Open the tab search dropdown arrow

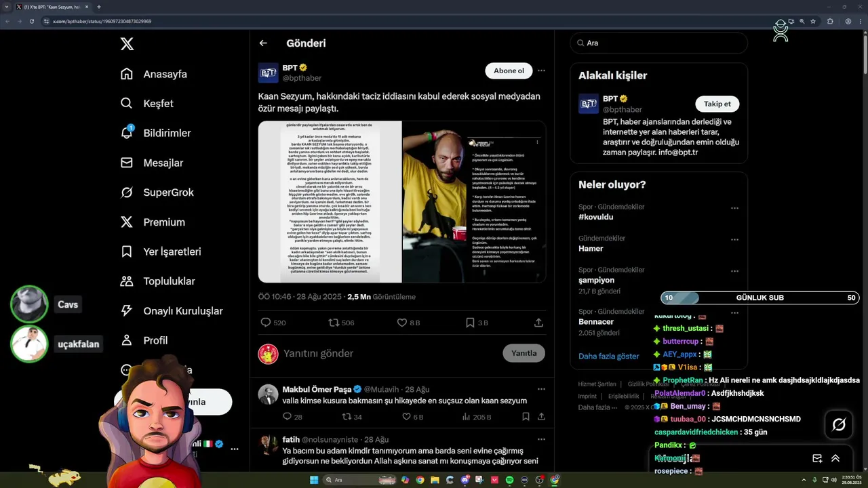[6, 7]
